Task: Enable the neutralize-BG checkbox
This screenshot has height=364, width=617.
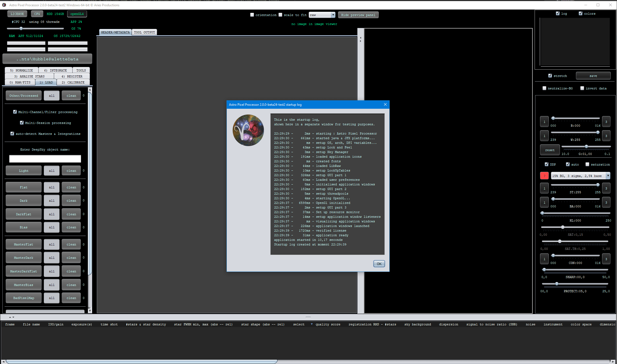Action: coord(544,88)
